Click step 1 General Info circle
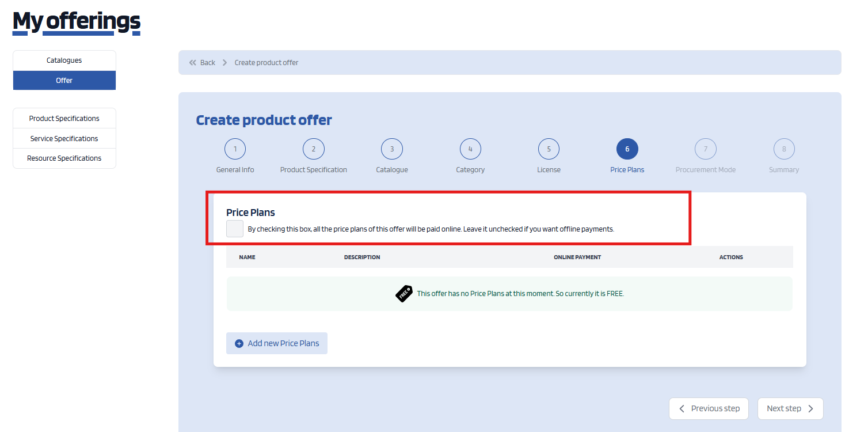 [x=235, y=149]
